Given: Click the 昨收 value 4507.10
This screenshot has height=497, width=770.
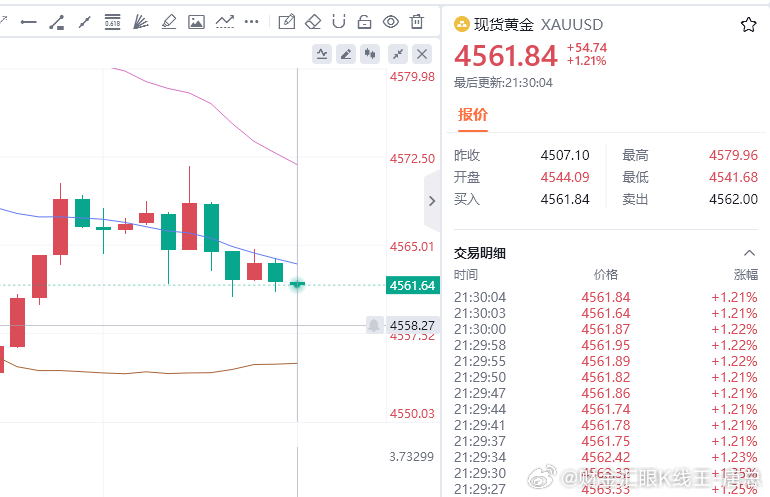Looking at the screenshot, I should pos(565,155).
